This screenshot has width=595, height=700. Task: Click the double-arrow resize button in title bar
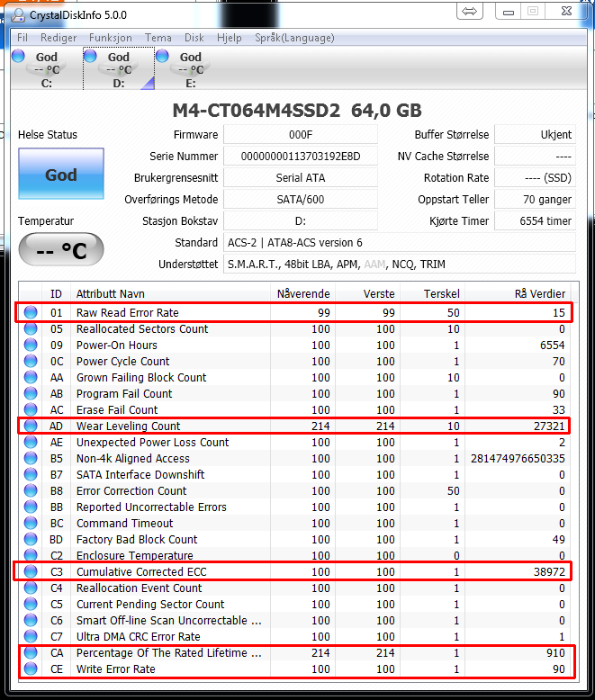click(x=470, y=11)
